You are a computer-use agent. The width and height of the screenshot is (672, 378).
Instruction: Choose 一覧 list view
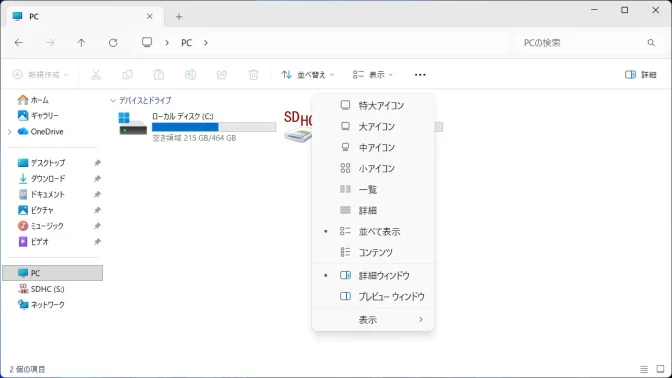pos(373,189)
